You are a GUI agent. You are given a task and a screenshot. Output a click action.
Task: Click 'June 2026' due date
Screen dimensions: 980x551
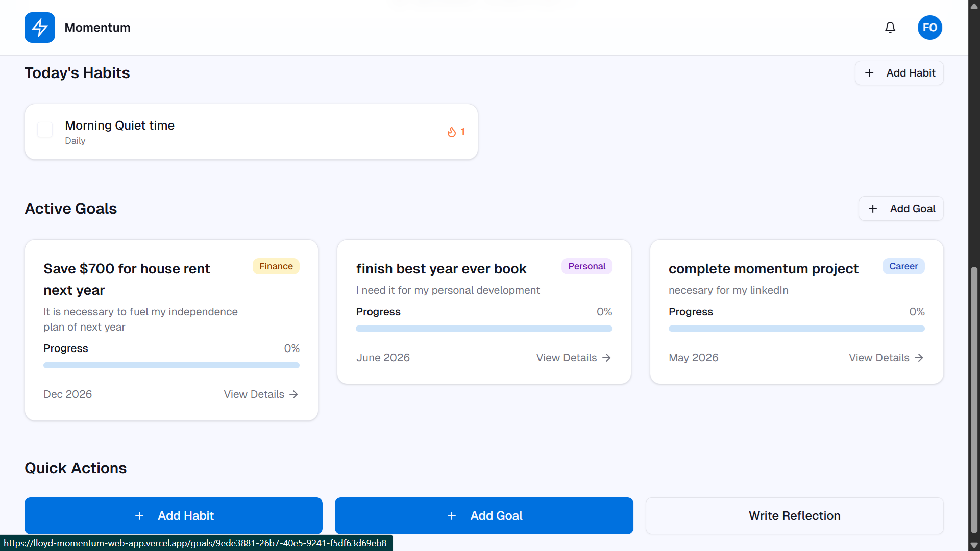(383, 358)
